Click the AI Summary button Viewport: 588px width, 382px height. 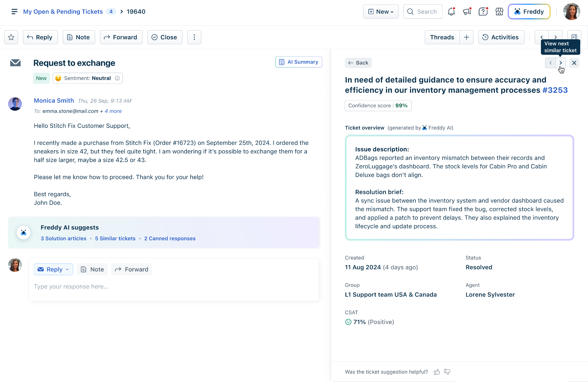coord(299,62)
